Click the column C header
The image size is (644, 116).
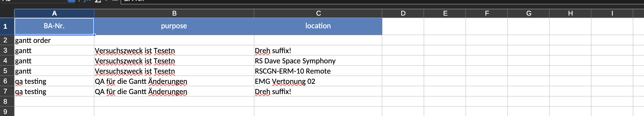tap(318, 13)
